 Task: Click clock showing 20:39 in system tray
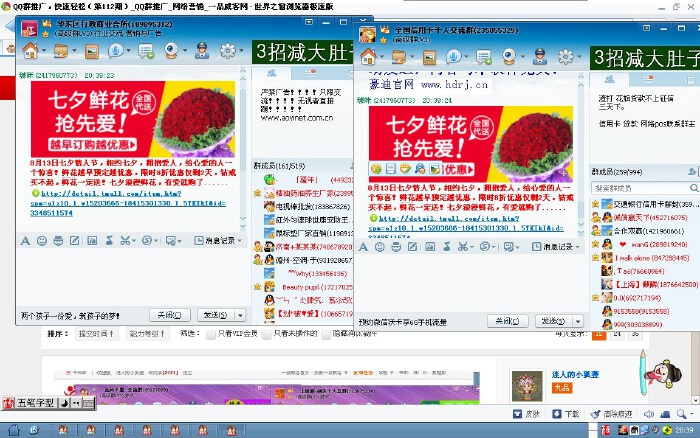[684, 430]
